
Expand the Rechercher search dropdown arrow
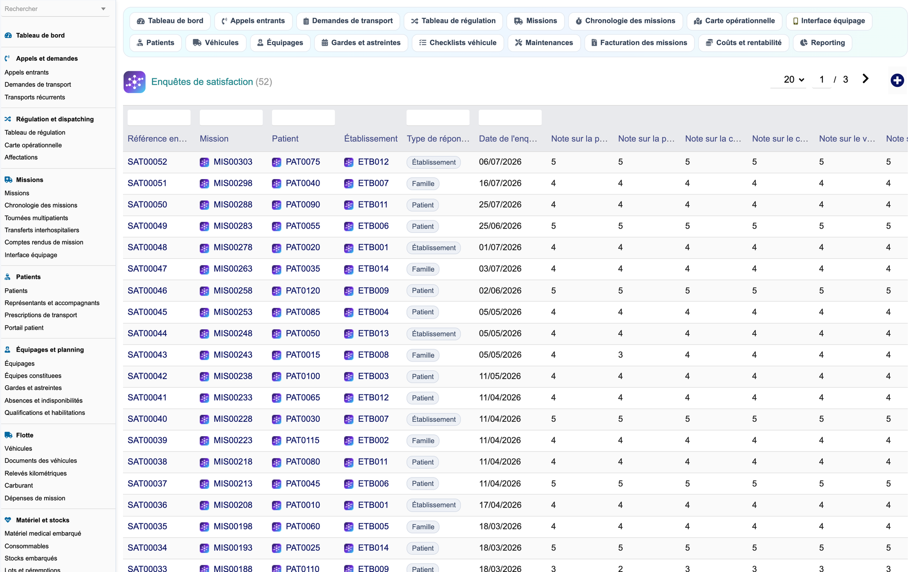point(103,9)
